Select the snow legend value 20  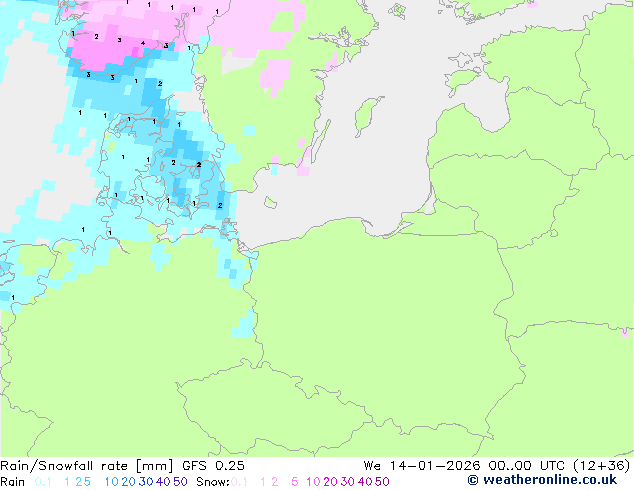click(x=330, y=482)
